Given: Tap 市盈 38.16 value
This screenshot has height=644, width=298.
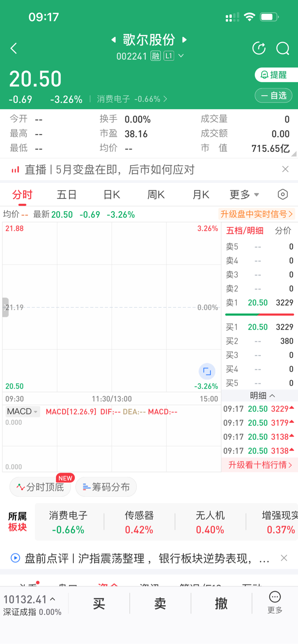Looking at the screenshot, I should click(136, 134).
